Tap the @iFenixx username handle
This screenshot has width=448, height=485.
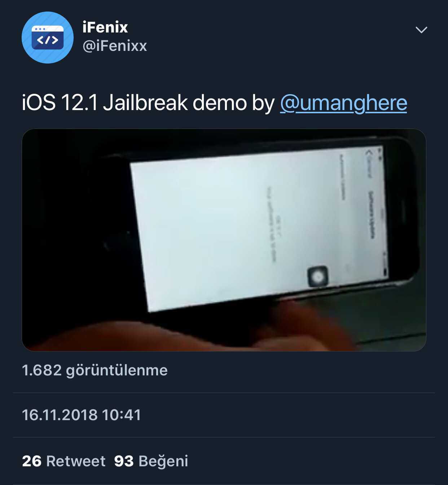point(115,46)
